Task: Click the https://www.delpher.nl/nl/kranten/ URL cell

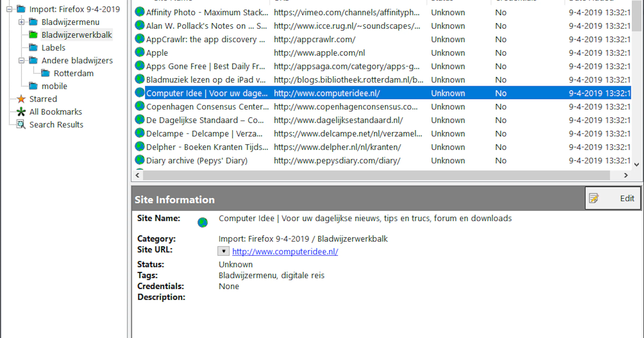Action: 337,147
